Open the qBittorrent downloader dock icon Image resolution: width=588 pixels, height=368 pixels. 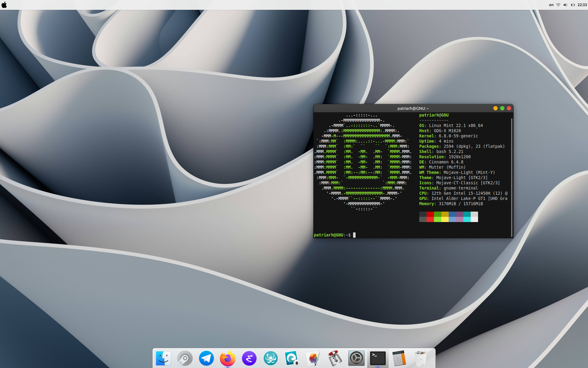[292, 358]
